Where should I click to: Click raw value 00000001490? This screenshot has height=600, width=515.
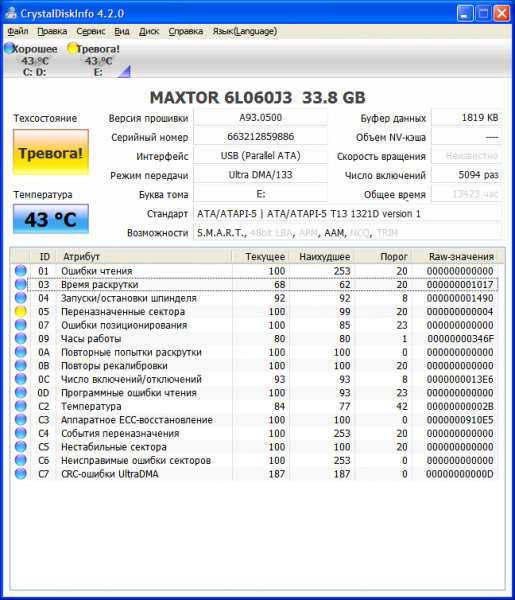click(460, 298)
